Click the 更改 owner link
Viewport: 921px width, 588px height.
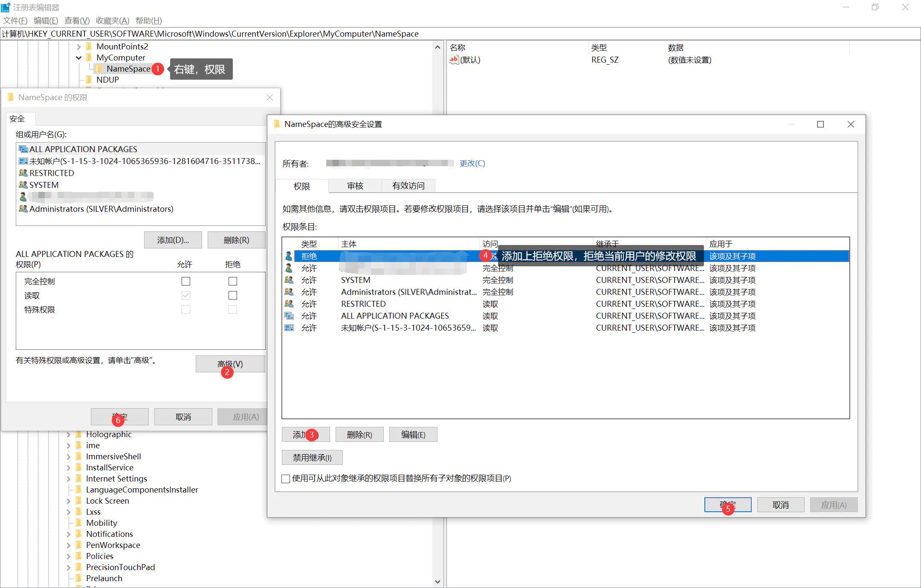click(472, 163)
